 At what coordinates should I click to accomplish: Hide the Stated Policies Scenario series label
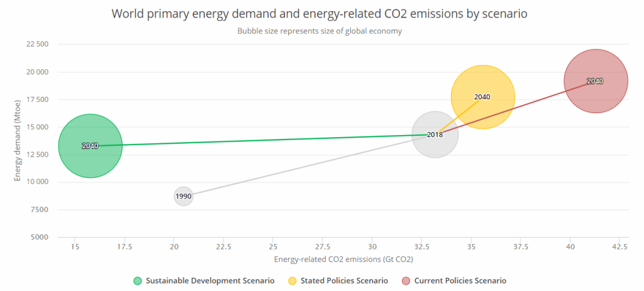344,280
